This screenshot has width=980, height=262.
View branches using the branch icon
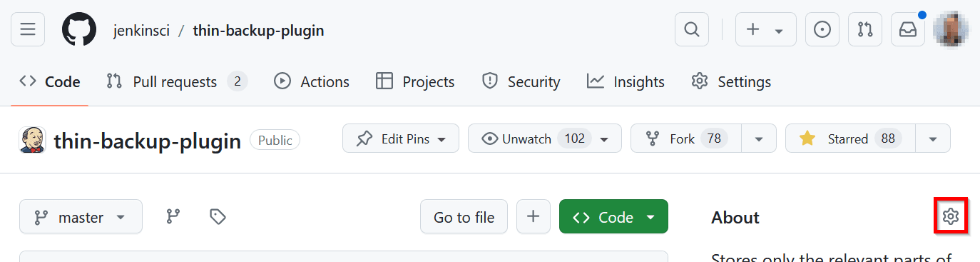(x=173, y=216)
